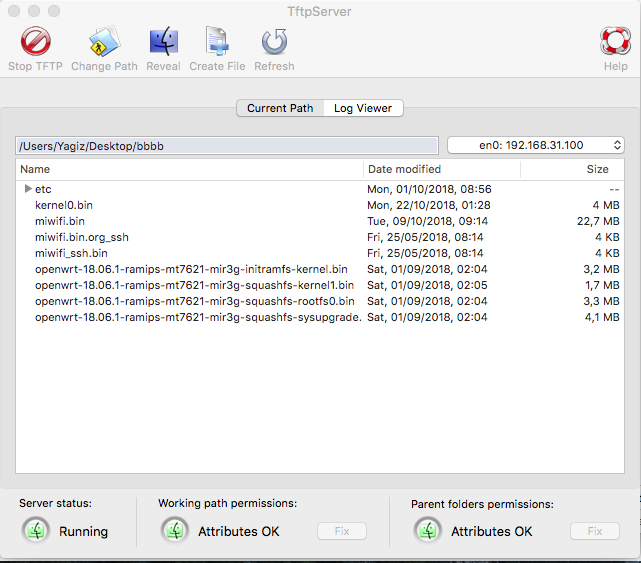This screenshot has height=563, width=641.
Task: Click the window close button
Action: [x=14, y=11]
